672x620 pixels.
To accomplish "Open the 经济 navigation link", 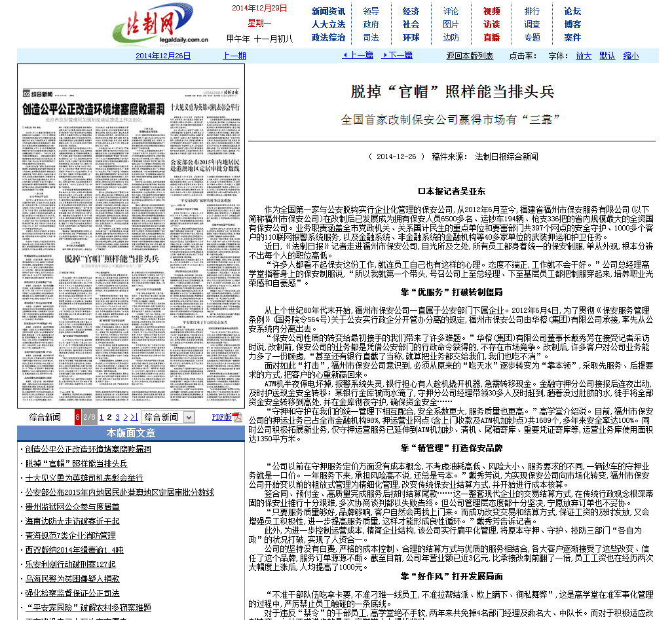I will tap(411, 12).
